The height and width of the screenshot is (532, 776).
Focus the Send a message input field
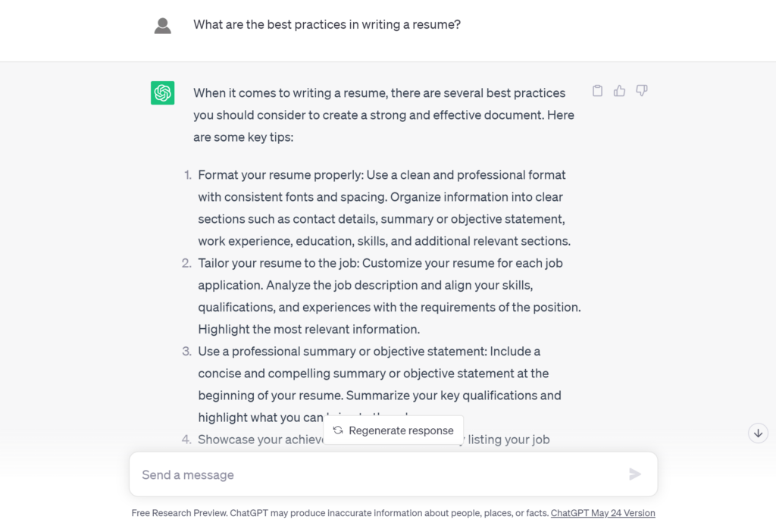point(393,474)
